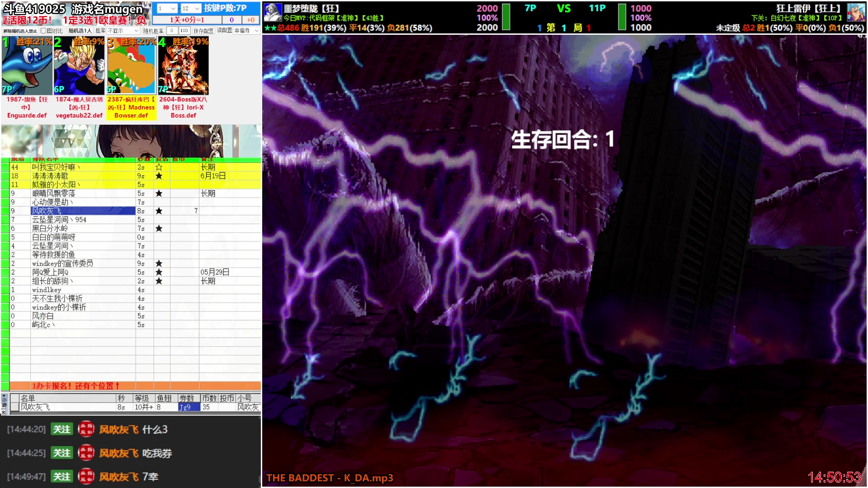Click the star icon in 风吹灰飞 list row

[x=159, y=211]
